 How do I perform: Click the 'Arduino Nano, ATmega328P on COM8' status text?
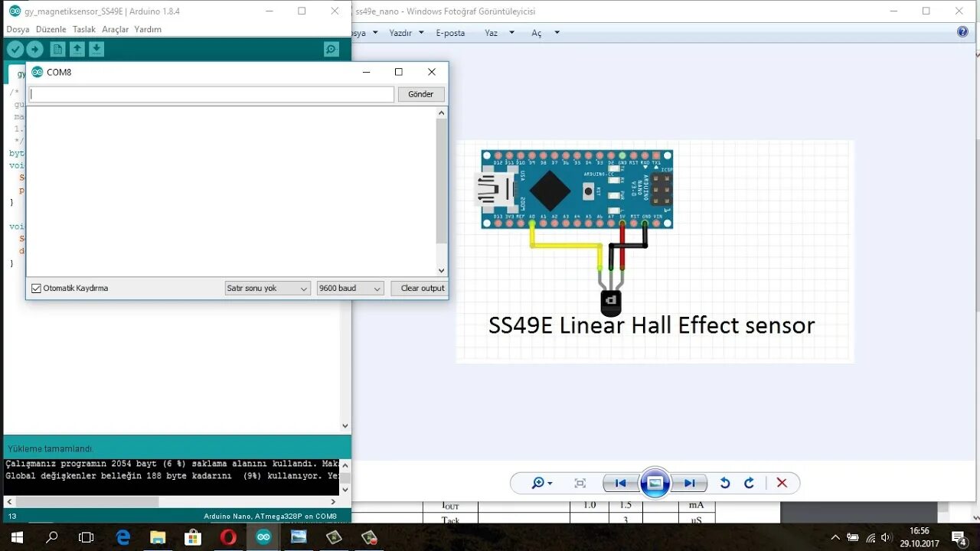coord(270,516)
